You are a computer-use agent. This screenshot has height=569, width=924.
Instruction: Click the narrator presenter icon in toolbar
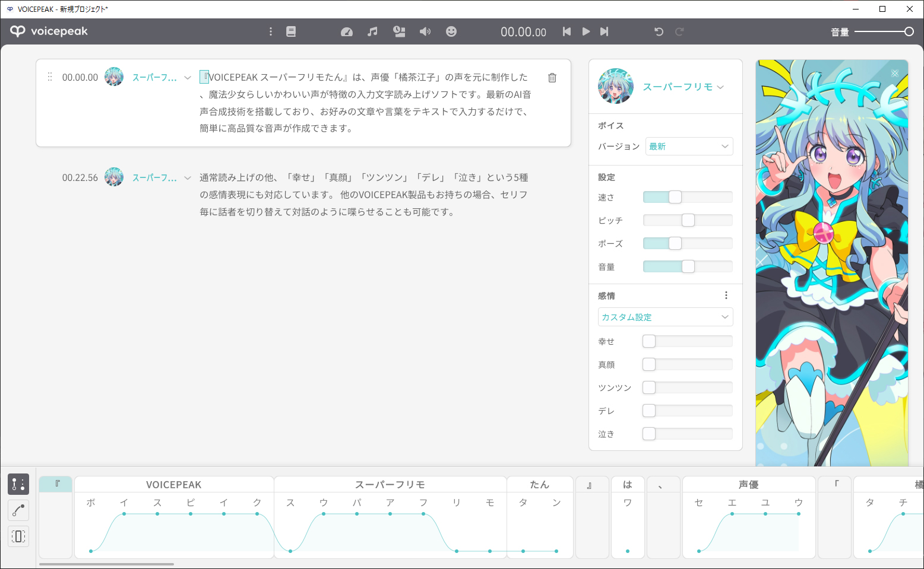coord(399,31)
